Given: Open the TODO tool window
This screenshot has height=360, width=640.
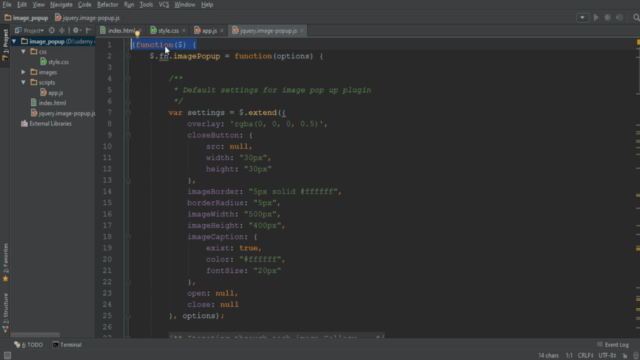Looking at the screenshot, I should point(29,345).
